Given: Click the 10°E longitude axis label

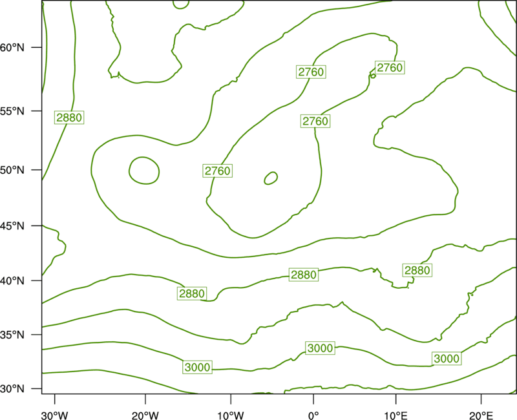Looking at the screenshot, I should [396, 415].
